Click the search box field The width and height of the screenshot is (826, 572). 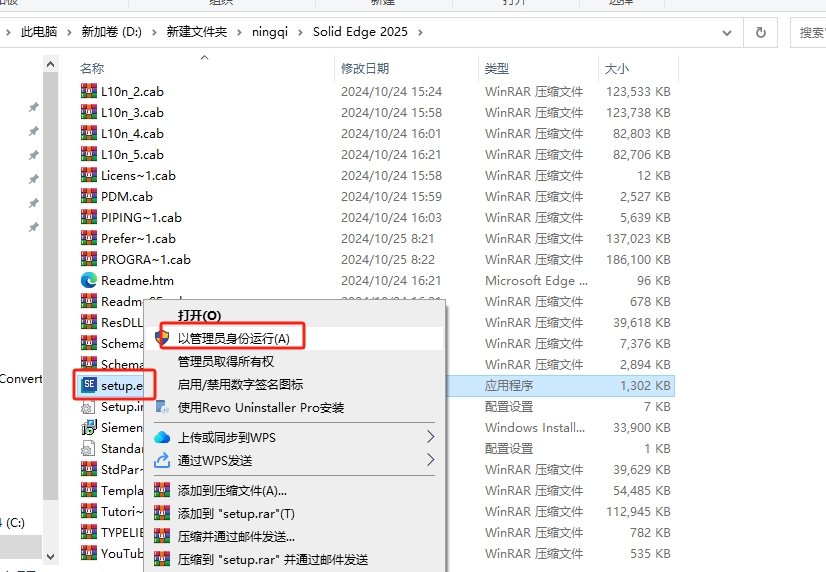coord(808,33)
